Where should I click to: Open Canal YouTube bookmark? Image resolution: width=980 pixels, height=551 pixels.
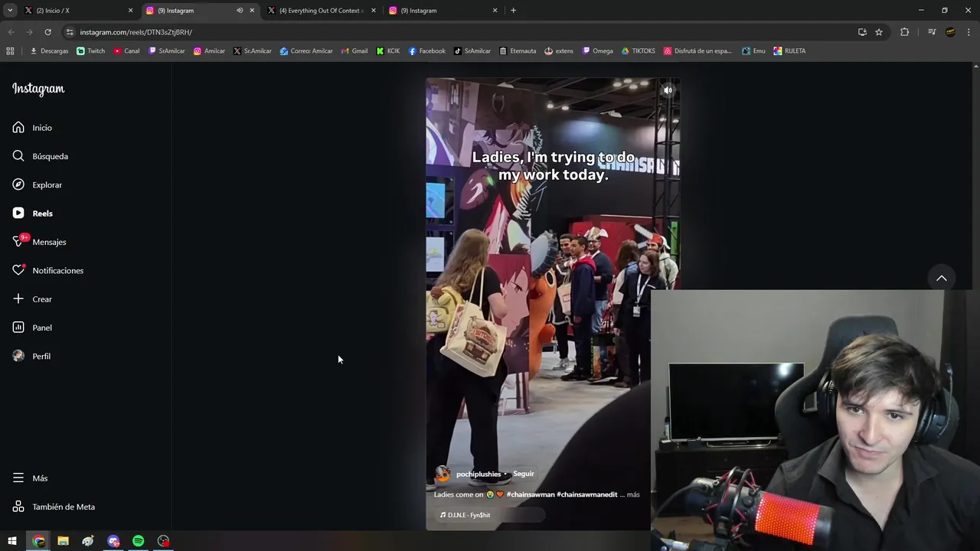click(126, 51)
